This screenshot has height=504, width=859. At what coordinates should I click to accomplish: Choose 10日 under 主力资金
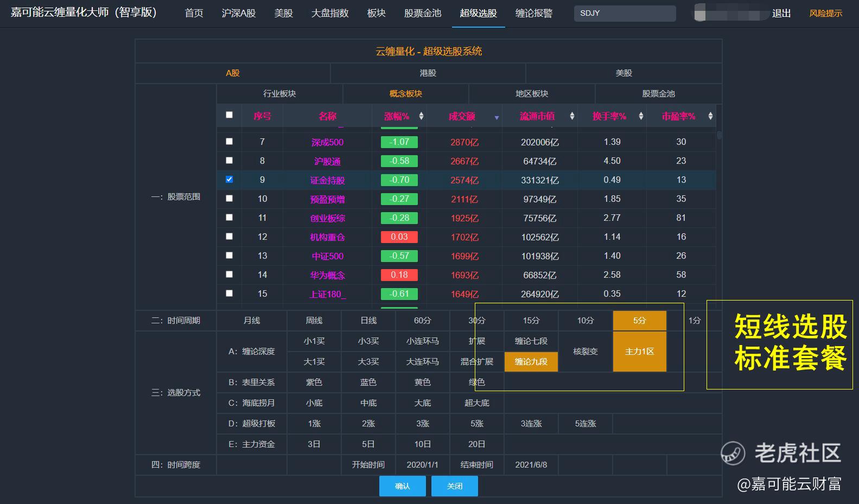tap(423, 444)
